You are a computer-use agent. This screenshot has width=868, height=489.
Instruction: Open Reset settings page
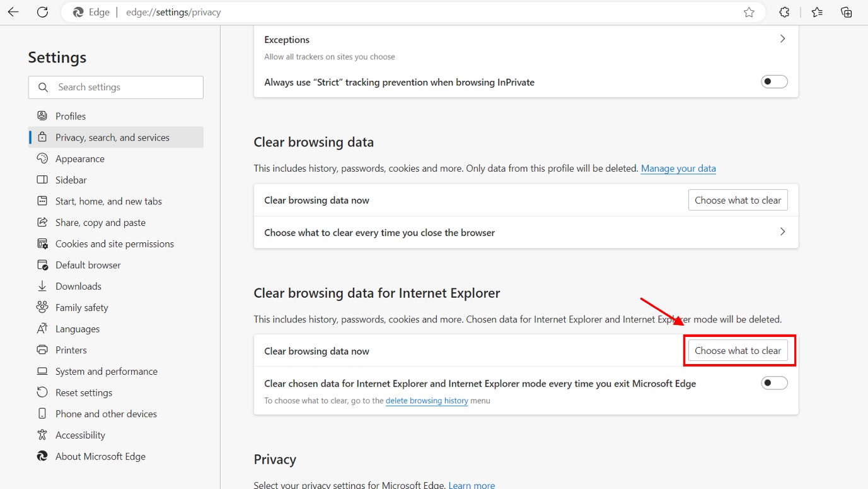click(116, 392)
